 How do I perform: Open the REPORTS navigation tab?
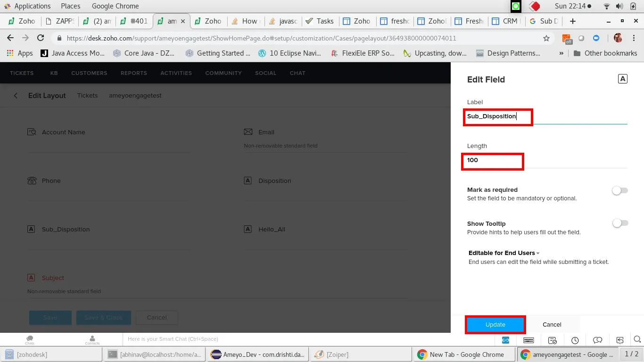click(x=134, y=73)
